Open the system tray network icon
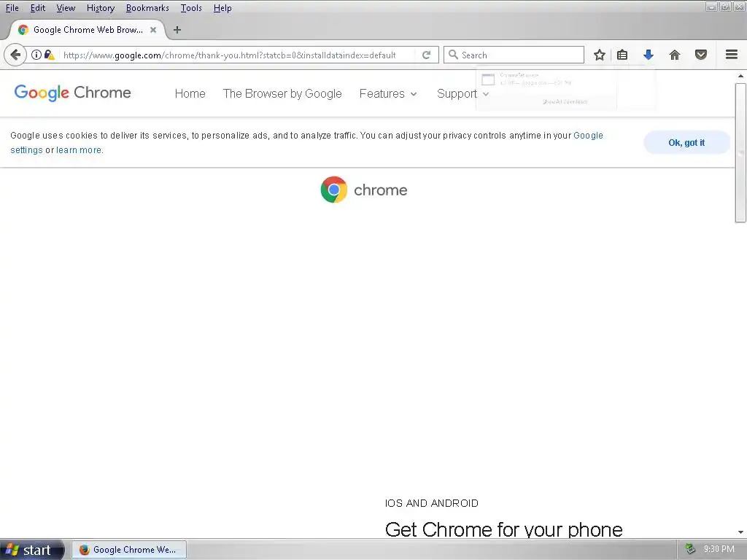This screenshot has height=560, width=747. pos(690,549)
